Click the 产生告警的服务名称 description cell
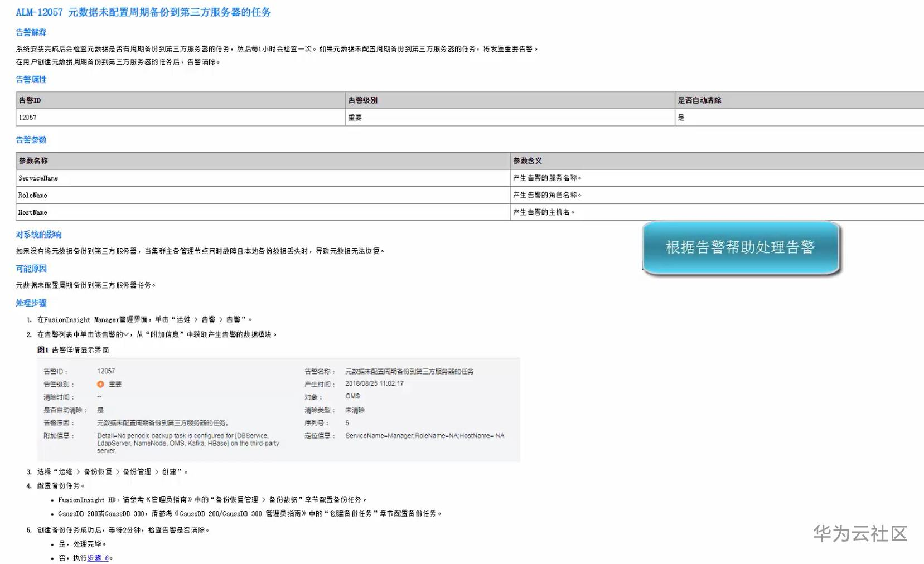The image size is (924, 564). (x=717, y=178)
